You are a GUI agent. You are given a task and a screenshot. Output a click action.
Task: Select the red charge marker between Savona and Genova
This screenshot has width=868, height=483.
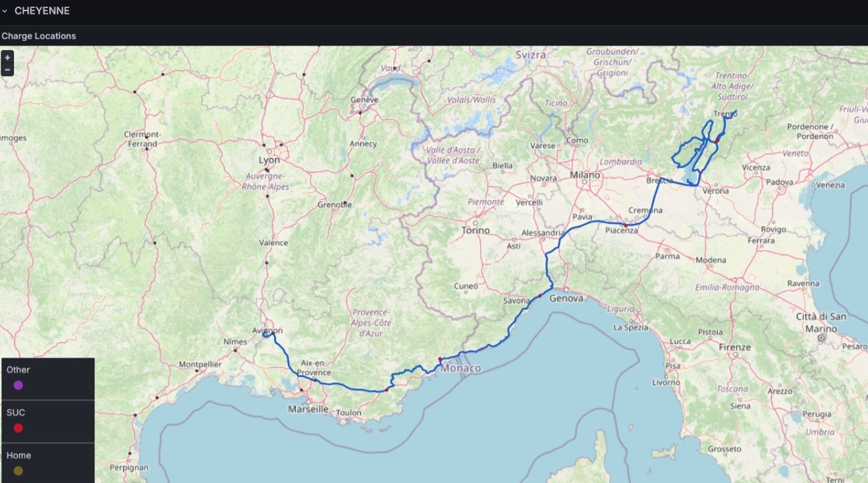point(540,296)
